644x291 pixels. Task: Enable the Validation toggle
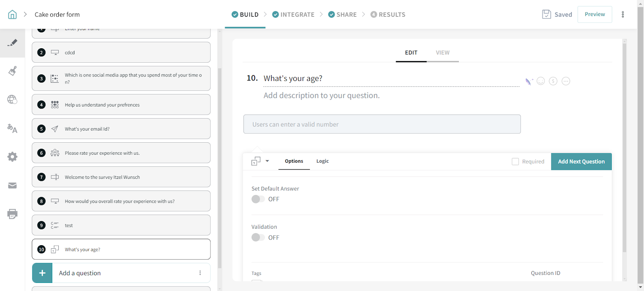pyautogui.click(x=258, y=238)
